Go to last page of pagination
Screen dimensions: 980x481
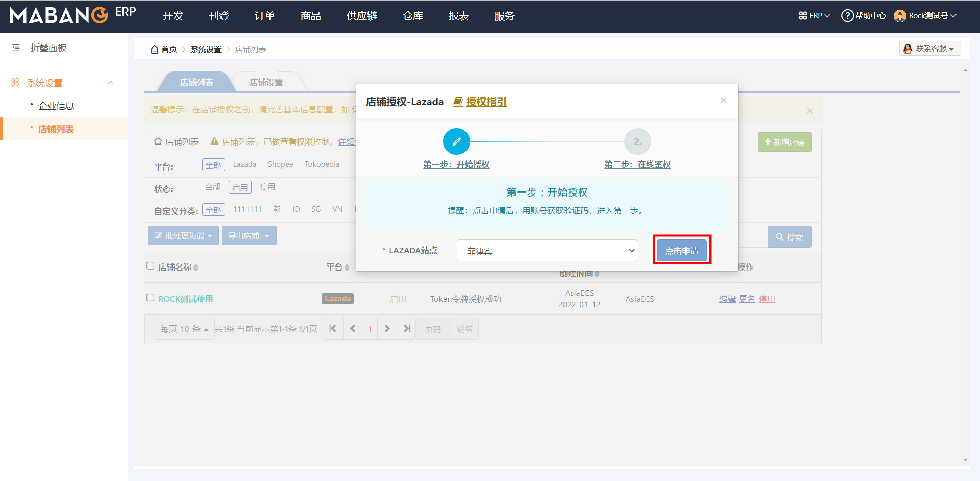407,329
